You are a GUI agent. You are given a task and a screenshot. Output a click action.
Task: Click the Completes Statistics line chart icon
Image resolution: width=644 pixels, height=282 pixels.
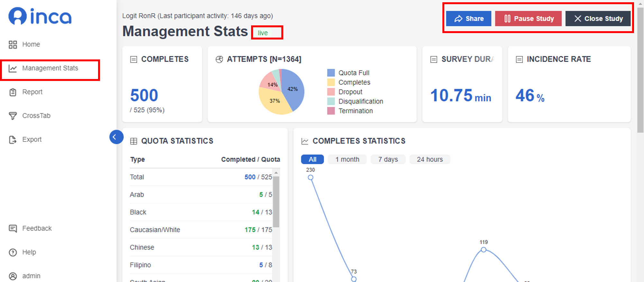click(305, 141)
